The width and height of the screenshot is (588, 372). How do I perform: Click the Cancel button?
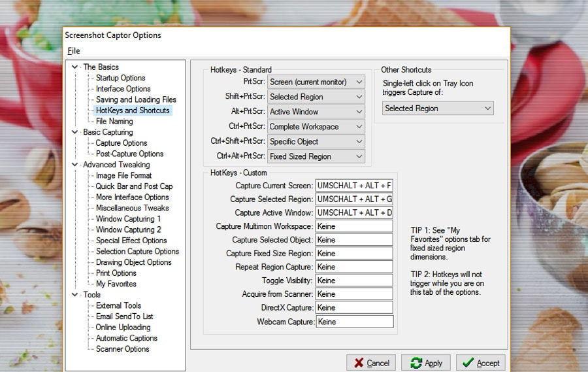tap(371, 363)
